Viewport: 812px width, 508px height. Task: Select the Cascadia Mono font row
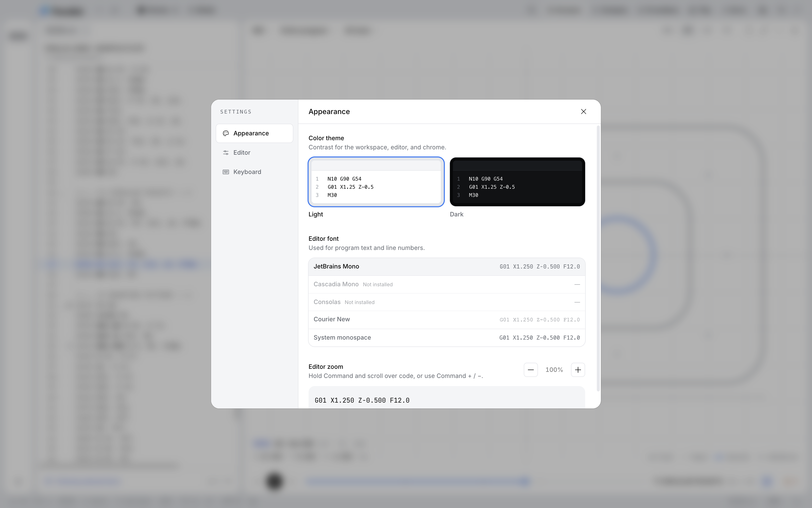tap(447, 284)
